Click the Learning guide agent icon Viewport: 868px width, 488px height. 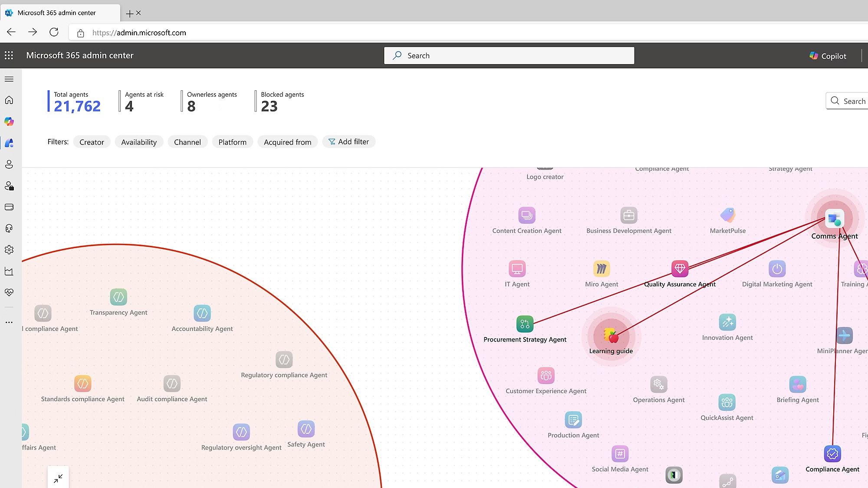coord(611,335)
